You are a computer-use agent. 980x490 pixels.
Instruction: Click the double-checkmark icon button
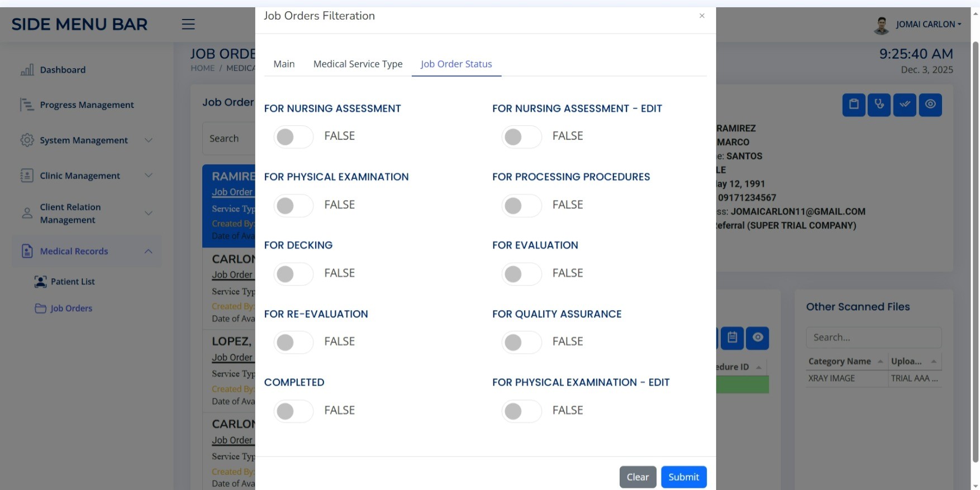pyautogui.click(x=905, y=104)
